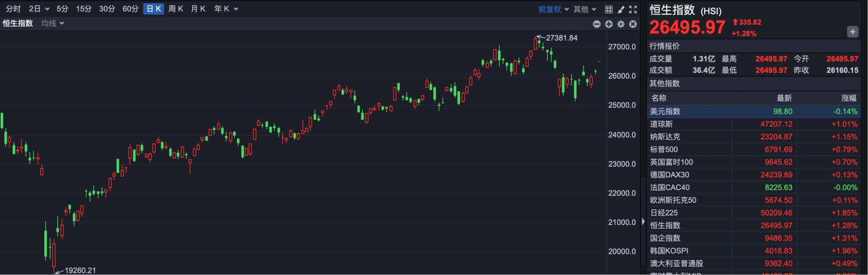Open the 其他 options dropdown
Image resolution: width=868 pixels, height=275 pixels.
tap(584, 9)
